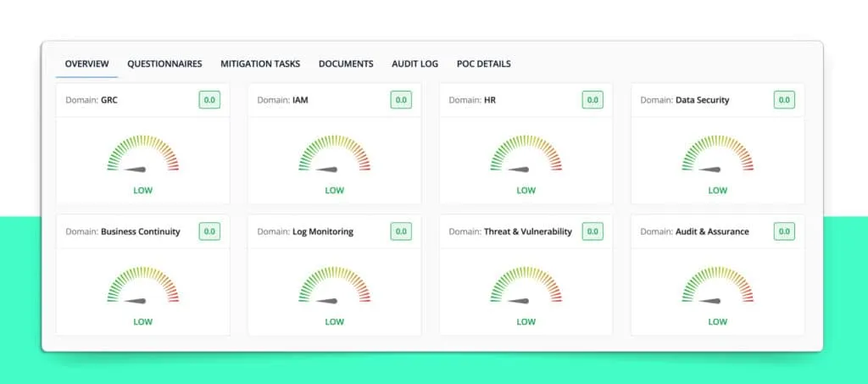Select the GRC risk gauge
Image resolution: width=868 pixels, height=384 pixels.
click(142, 153)
